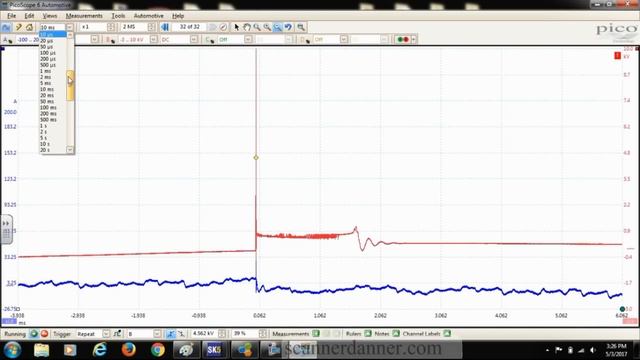Select 500 µs in timebase list
Viewport: 640px width, 360px height.
pyautogui.click(x=48, y=65)
